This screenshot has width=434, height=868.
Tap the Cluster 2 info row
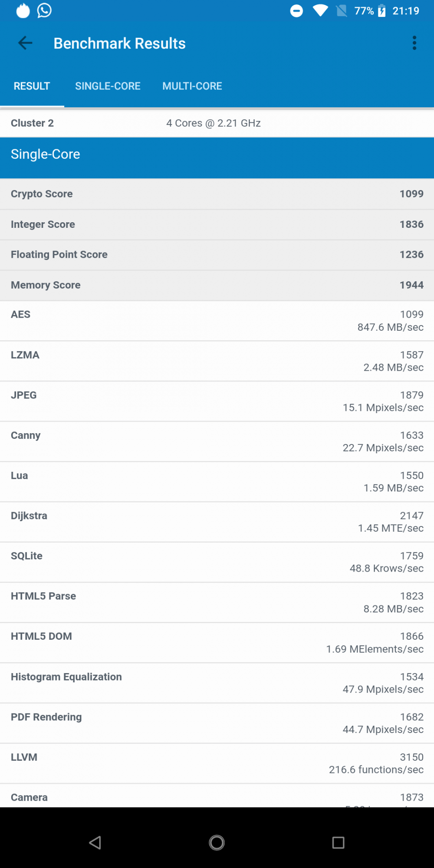point(217,123)
